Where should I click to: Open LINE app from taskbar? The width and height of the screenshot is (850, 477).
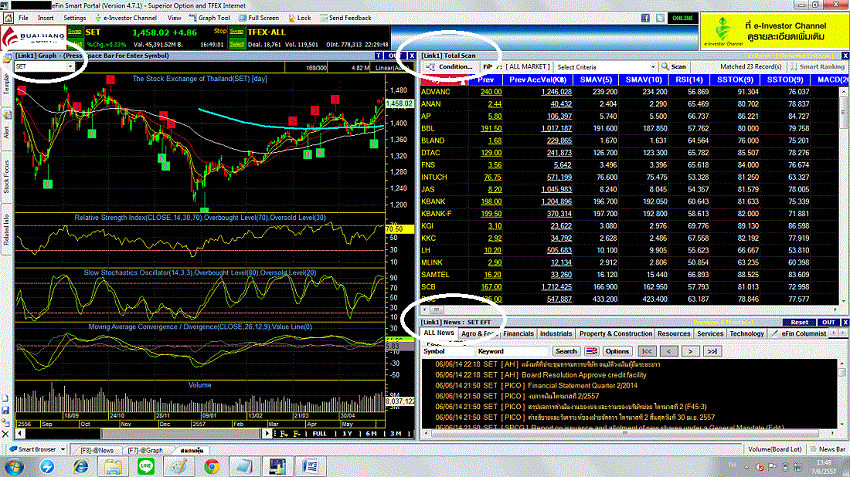click(x=146, y=467)
